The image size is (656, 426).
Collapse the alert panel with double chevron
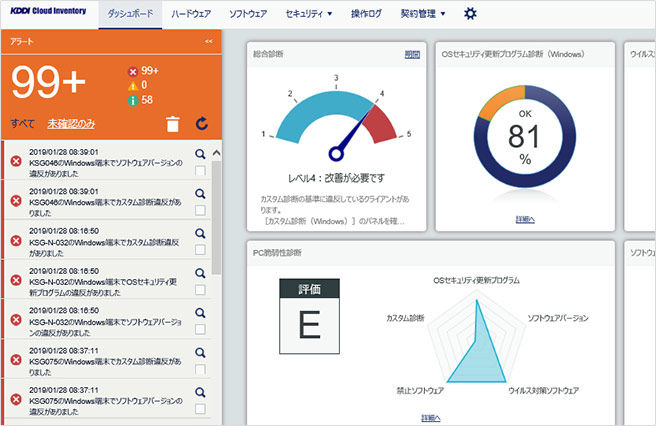click(208, 41)
